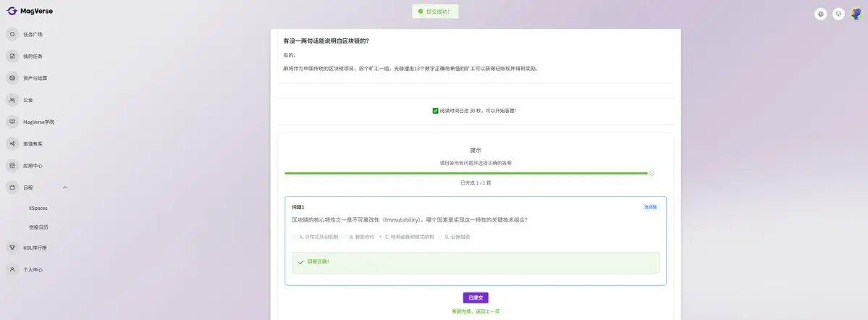The width and height of the screenshot is (868, 320).
Task: Select option C. 哈希函数和链式结构
Action: tap(406, 237)
